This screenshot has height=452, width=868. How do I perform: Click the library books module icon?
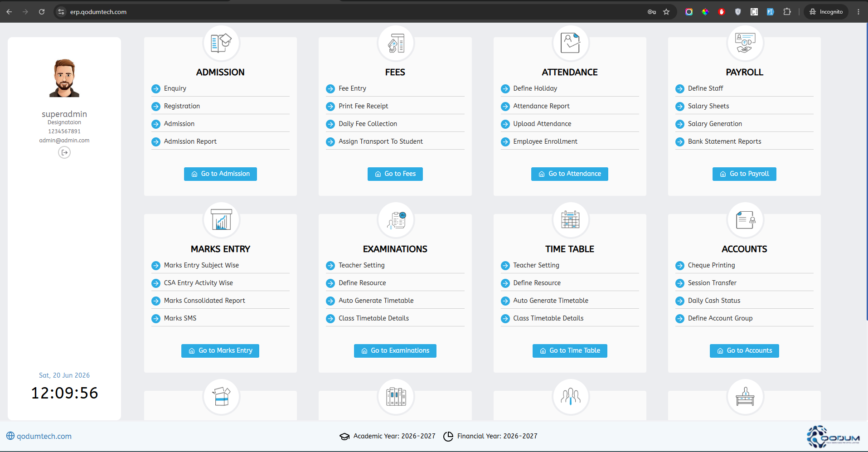tap(396, 397)
